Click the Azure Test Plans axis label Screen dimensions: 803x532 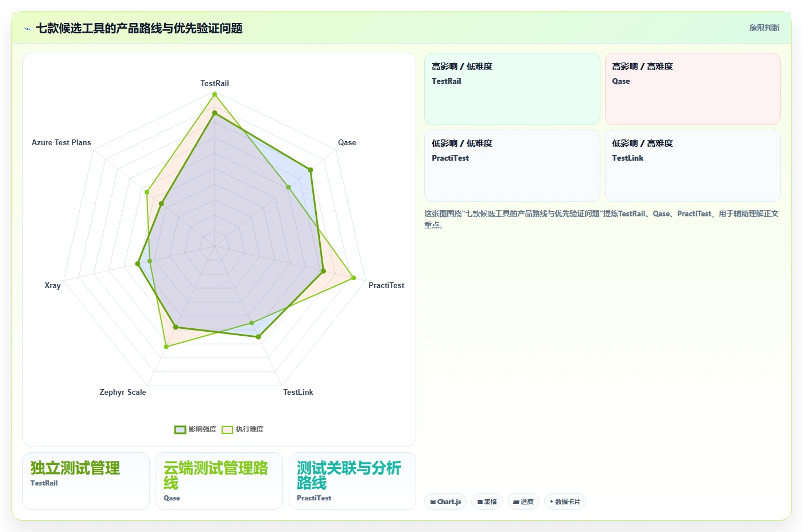[x=61, y=142]
